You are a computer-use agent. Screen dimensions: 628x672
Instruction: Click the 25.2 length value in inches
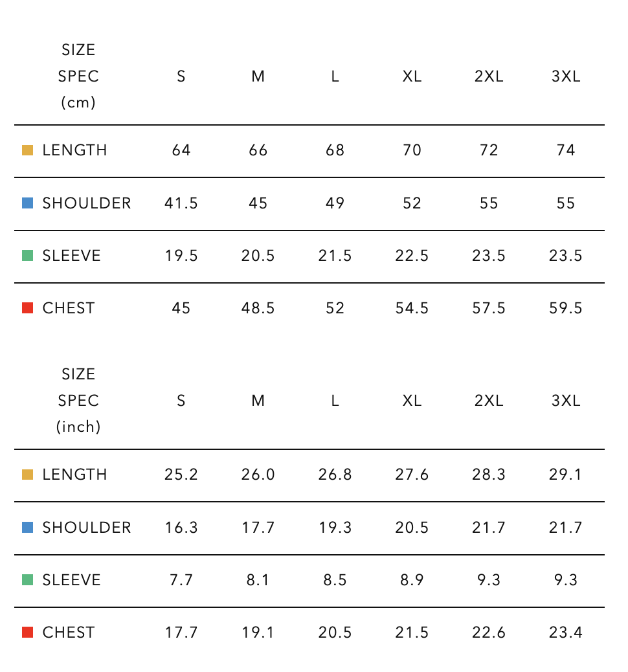click(x=181, y=475)
